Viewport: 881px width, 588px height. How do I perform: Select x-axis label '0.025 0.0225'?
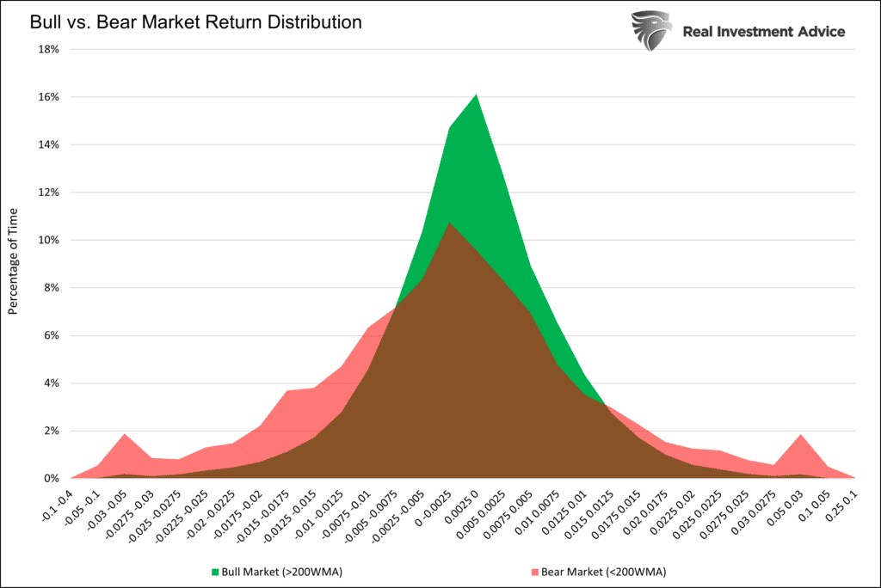(699, 514)
